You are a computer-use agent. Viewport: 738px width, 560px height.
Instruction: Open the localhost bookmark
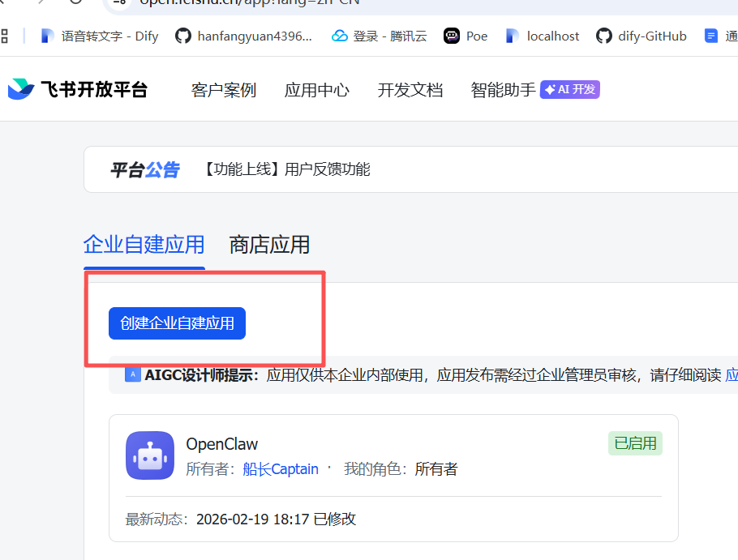pyautogui.click(x=543, y=36)
